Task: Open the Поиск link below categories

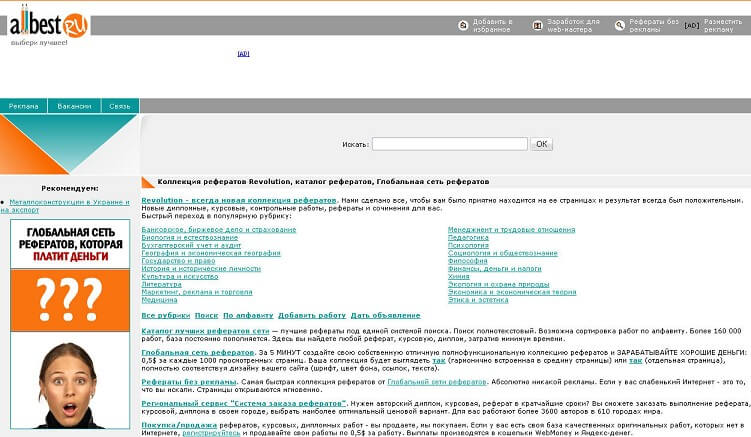Action: (x=206, y=315)
